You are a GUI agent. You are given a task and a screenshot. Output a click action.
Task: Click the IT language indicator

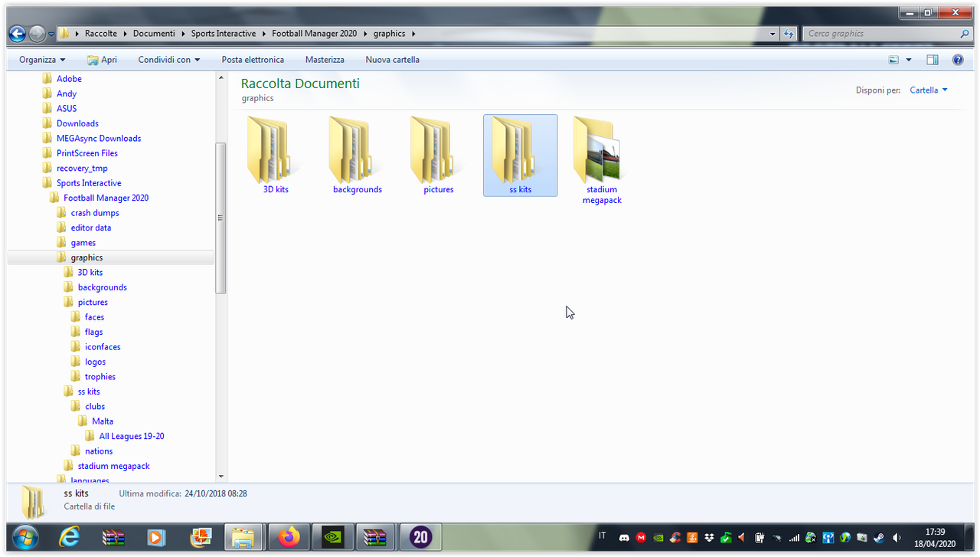click(x=603, y=536)
